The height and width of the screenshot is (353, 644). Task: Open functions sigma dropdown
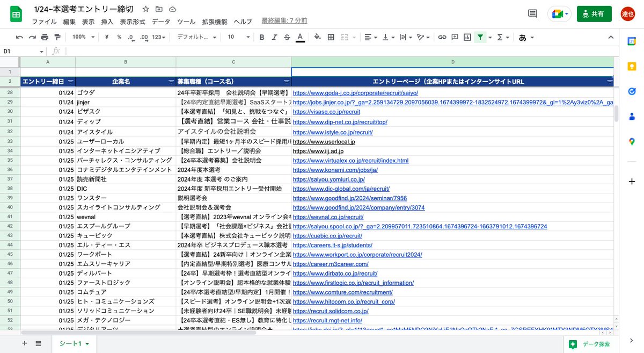point(503,37)
